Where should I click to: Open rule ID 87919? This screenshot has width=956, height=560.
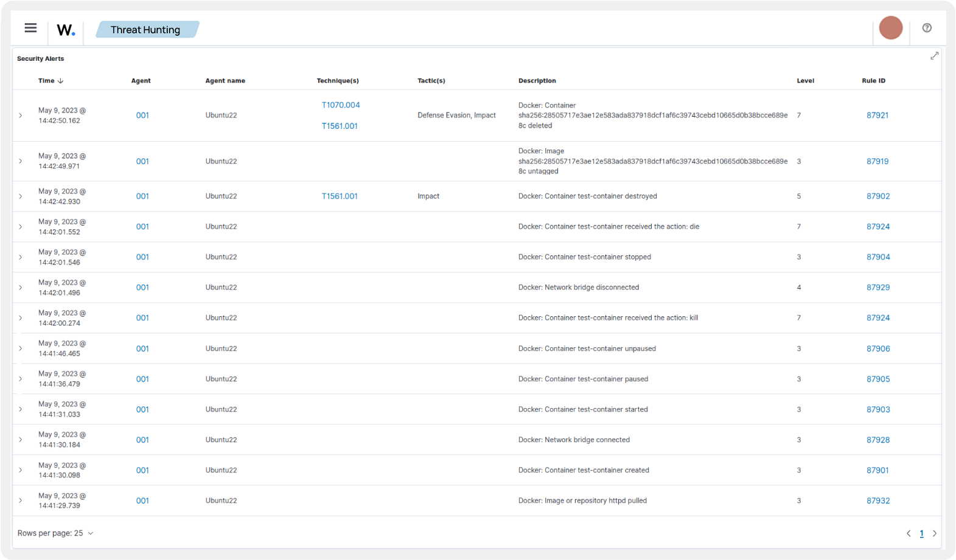tap(877, 161)
